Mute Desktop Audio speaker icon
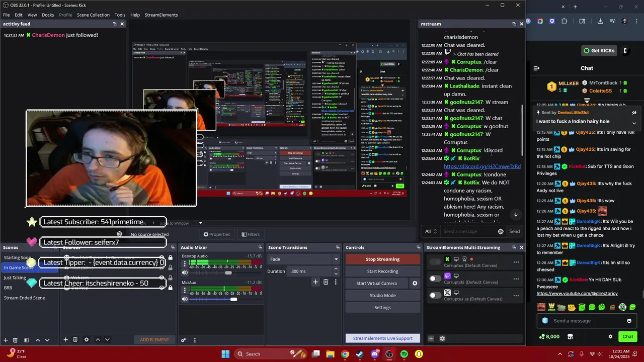 (185, 273)
